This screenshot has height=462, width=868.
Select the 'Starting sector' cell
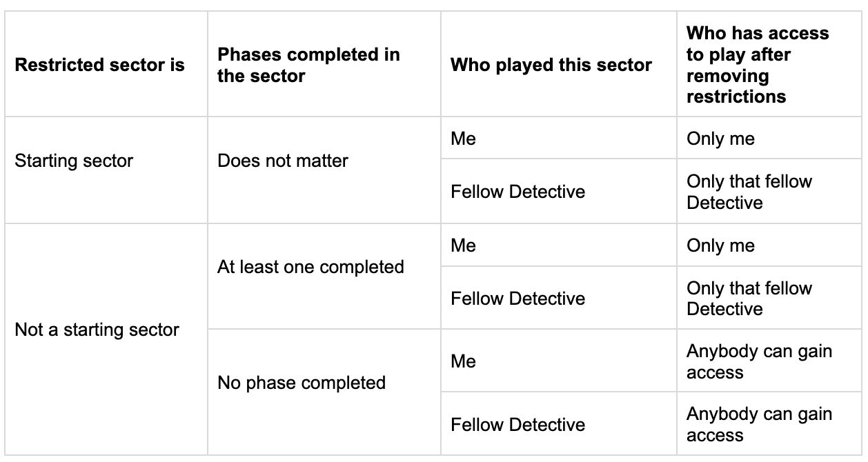pyautogui.click(x=74, y=161)
